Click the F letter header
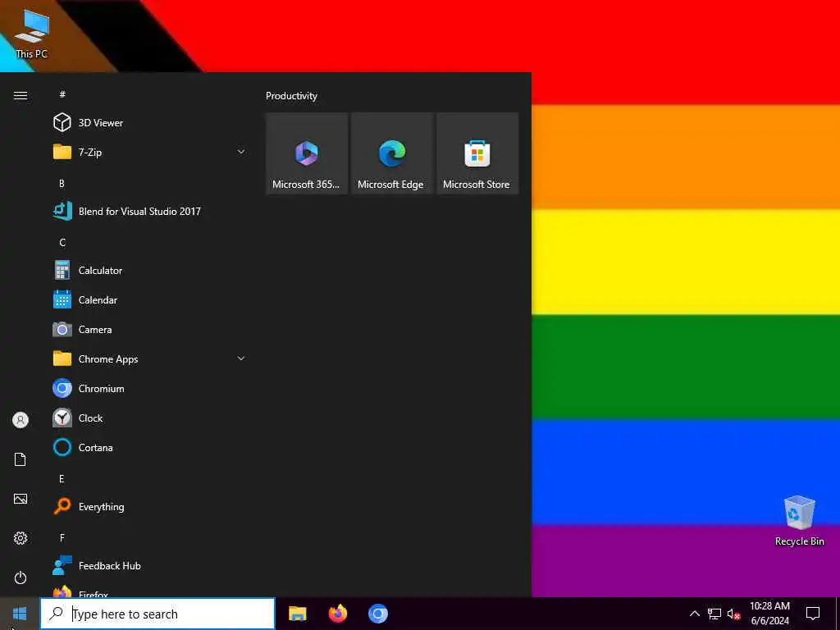The image size is (840, 630). point(62,537)
